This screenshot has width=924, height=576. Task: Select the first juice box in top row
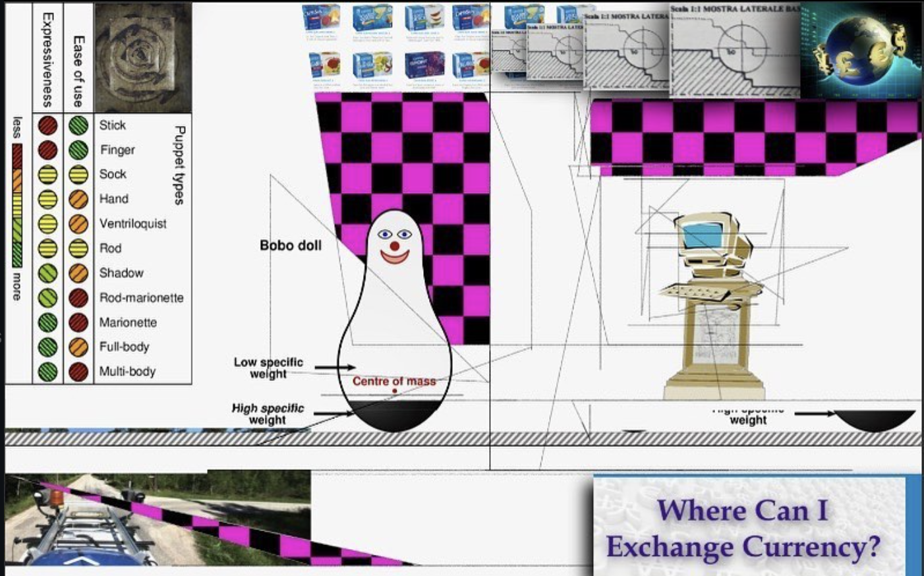point(321,18)
